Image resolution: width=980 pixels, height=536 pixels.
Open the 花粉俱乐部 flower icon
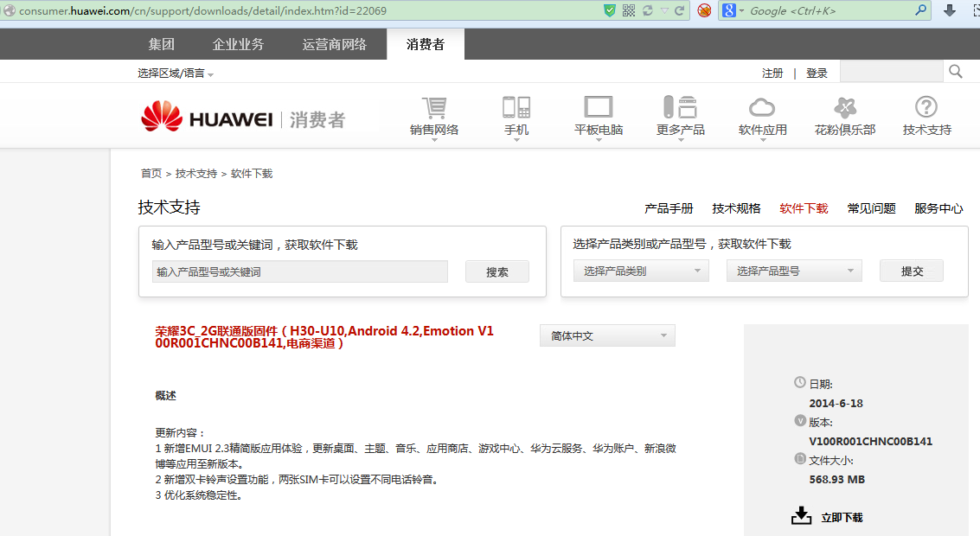click(x=845, y=107)
